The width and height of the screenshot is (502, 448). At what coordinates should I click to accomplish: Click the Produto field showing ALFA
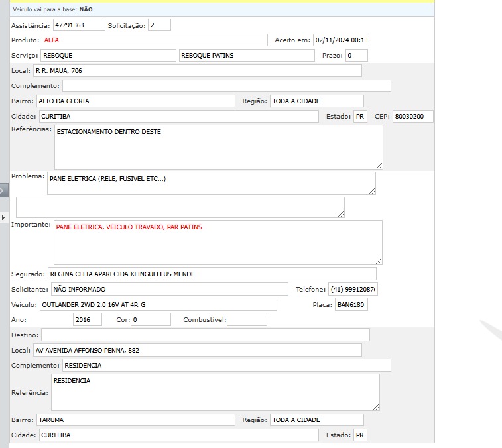click(155, 40)
